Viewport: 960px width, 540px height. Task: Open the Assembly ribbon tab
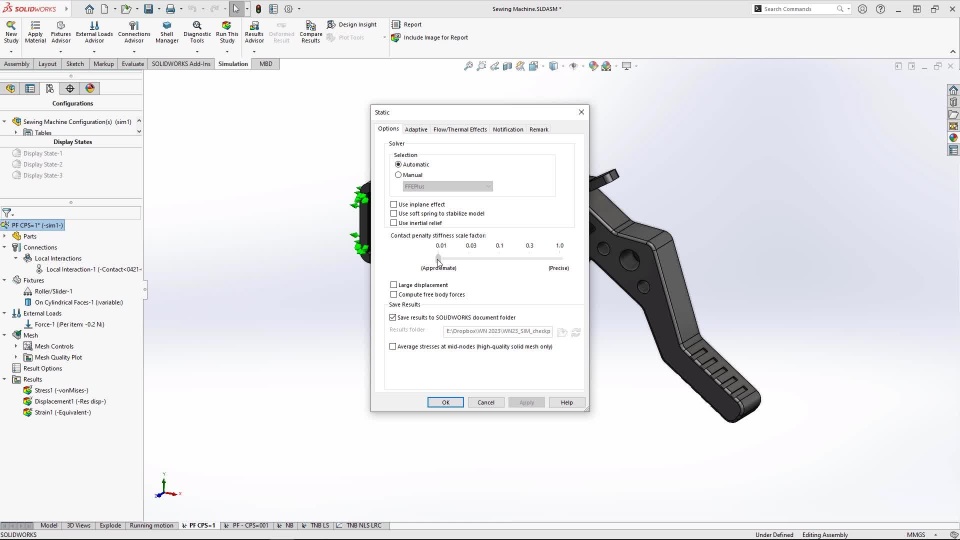click(17, 64)
